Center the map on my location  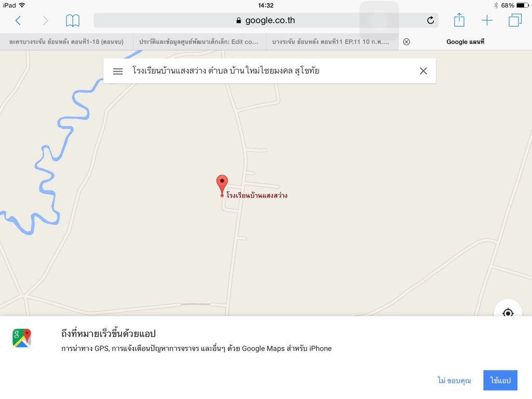click(x=508, y=312)
